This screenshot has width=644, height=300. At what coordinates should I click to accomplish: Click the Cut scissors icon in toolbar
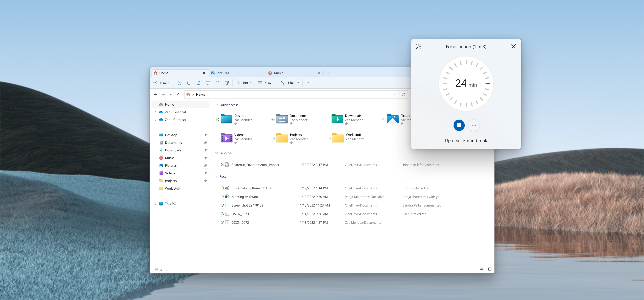pyautogui.click(x=179, y=83)
